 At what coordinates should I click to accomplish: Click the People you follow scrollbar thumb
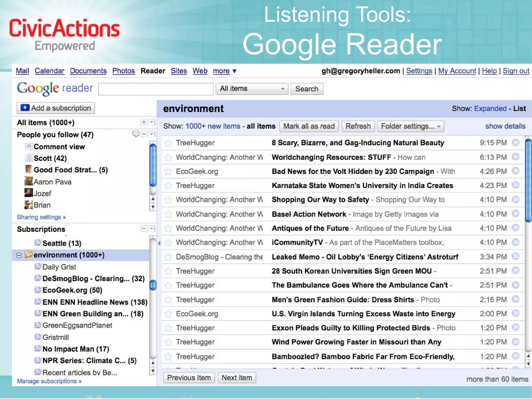click(x=153, y=165)
